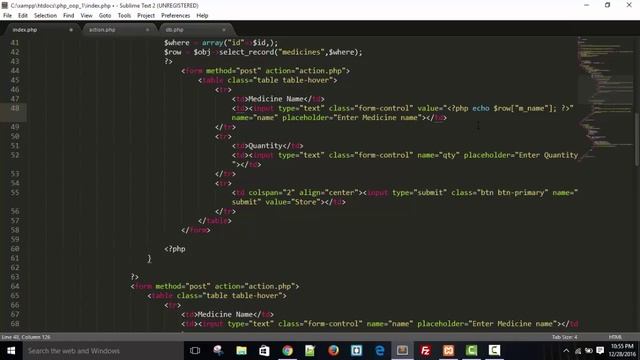Close the db.php tab
The height and width of the screenshot is (360, 640).
224,30
